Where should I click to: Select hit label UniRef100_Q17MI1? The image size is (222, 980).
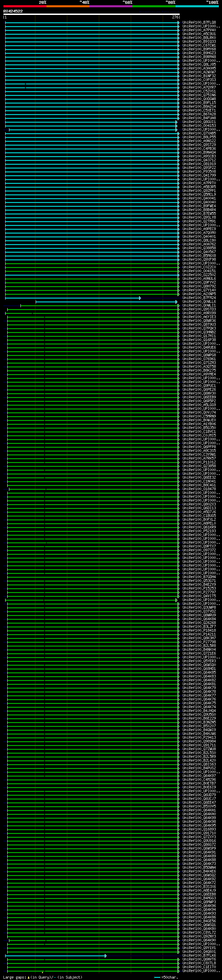tap(199, 336)
